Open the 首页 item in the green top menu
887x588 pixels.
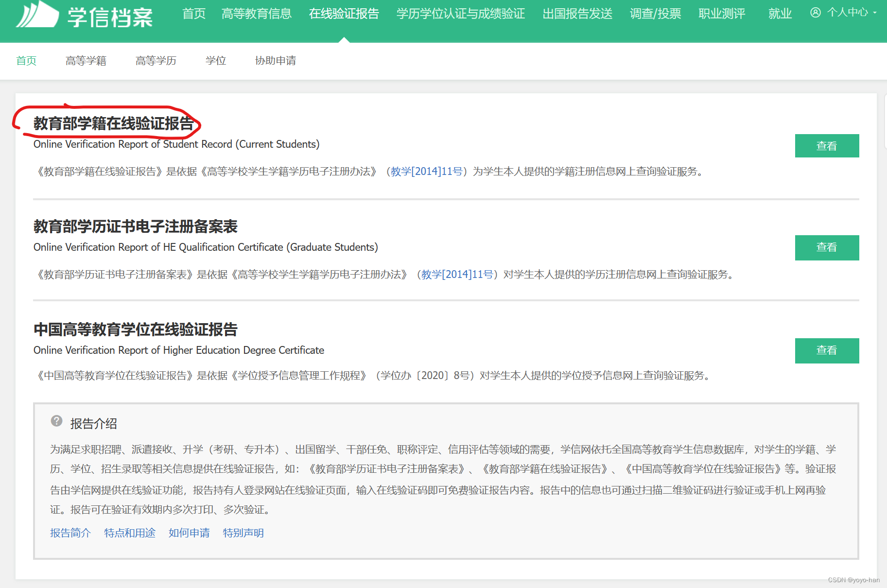pos(194,14)
